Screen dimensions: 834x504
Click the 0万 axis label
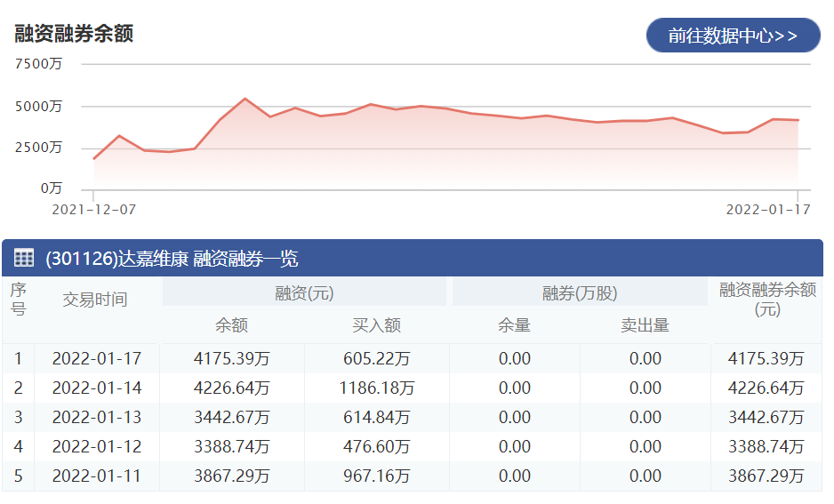pos(52,188)
